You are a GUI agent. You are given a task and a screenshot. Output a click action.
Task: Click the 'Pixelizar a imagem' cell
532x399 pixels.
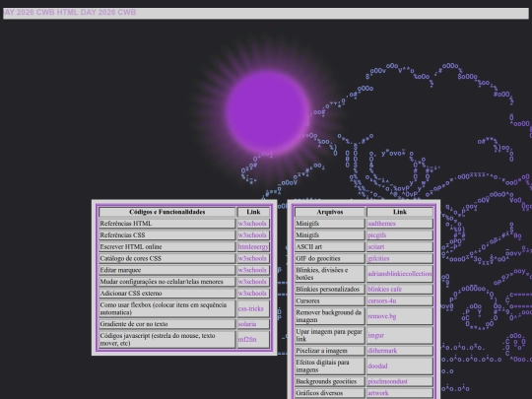(330, 351)
